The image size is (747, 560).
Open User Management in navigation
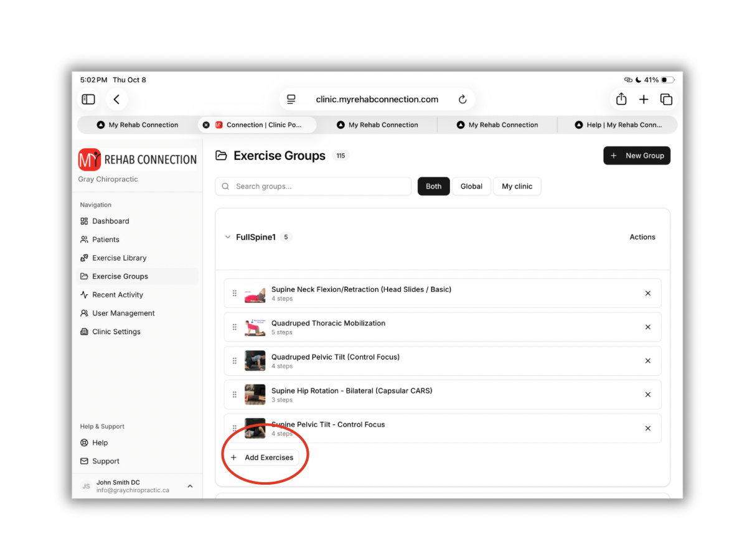click(x=138, y=313)
